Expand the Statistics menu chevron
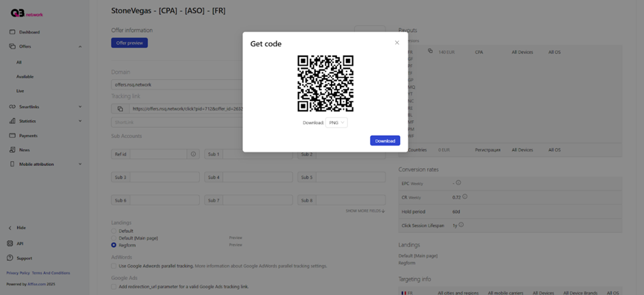644x295 pixels. tap(80, 121)
